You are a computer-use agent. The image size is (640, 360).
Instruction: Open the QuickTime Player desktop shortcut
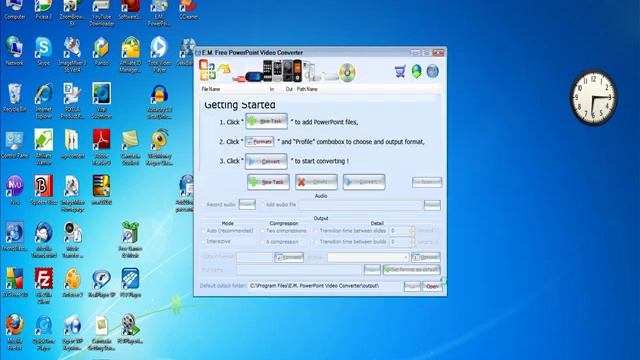43,332
